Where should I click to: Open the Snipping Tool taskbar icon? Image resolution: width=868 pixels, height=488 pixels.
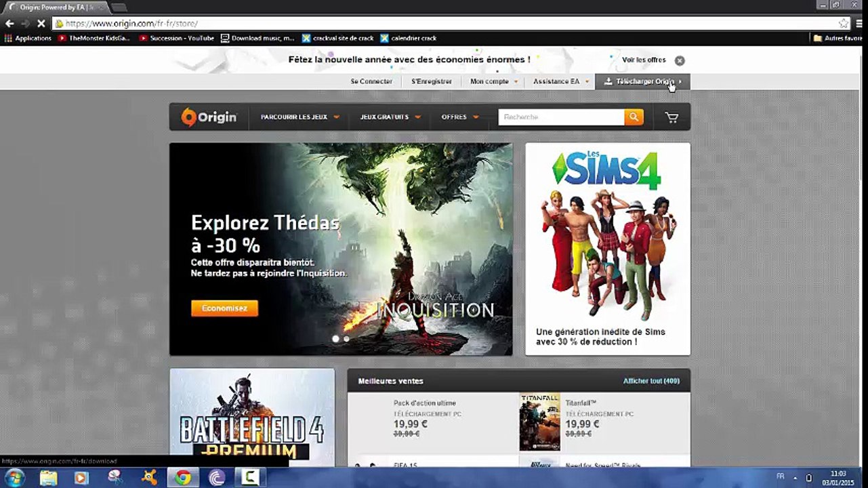[115, 477]
